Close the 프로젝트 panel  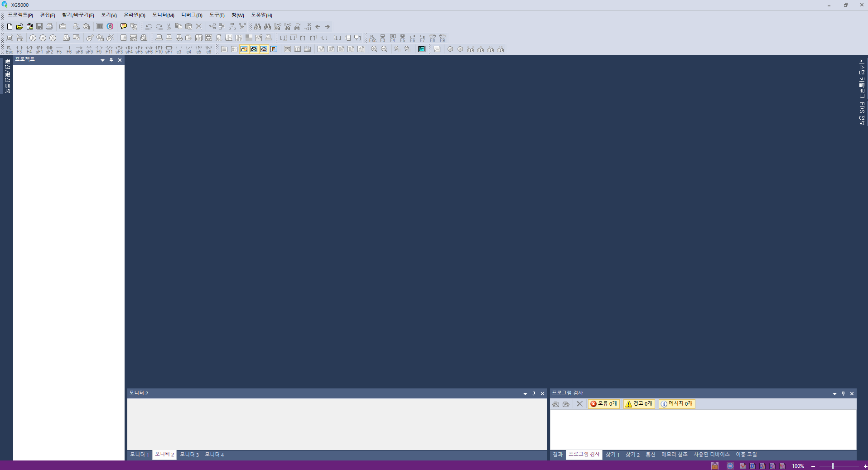tap(120, 60)
